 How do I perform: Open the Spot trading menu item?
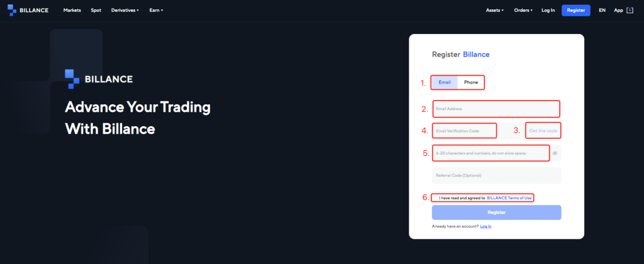click(x=96, y=11)
